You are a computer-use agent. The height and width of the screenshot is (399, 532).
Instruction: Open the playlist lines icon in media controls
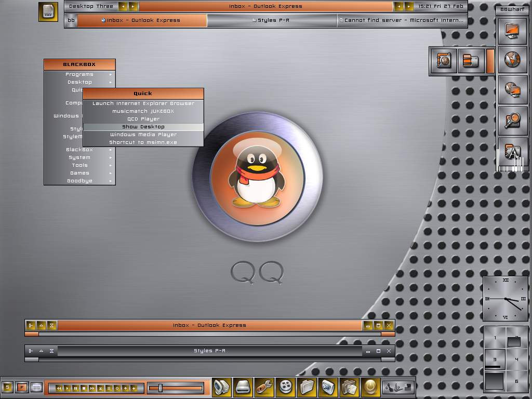[109, 388]
